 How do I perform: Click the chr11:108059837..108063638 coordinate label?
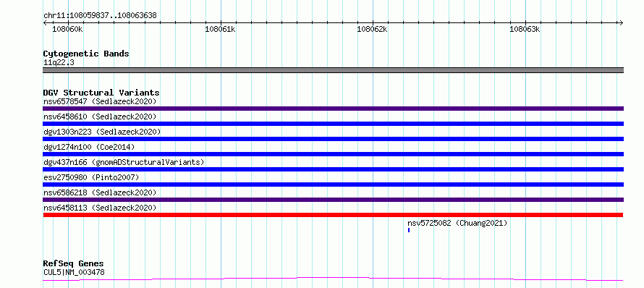click(100, 16)
